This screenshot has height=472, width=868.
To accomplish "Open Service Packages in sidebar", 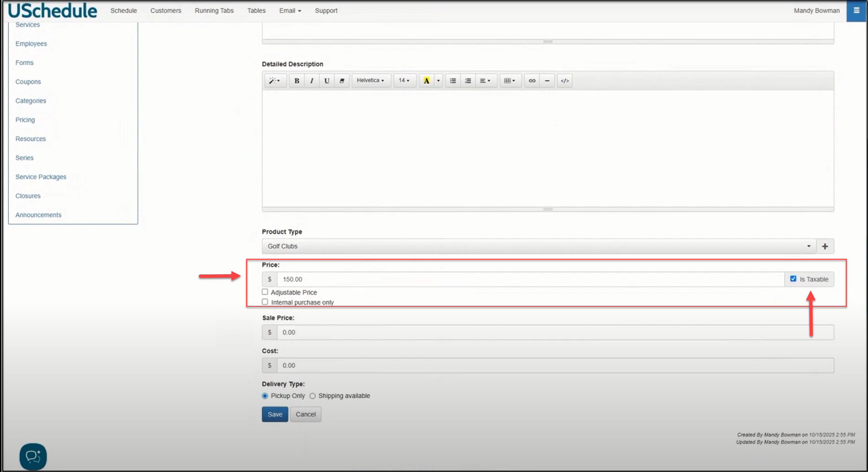I will pyautogui.click(x=41, y=177).
